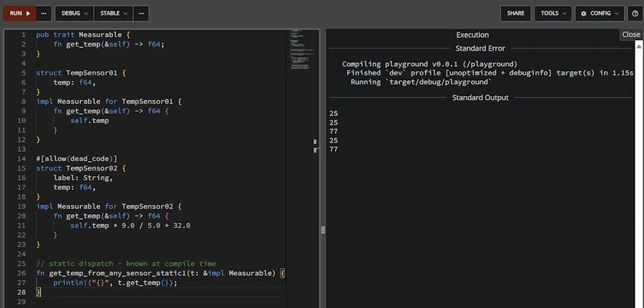The width and height of the screenshot is (644, 308).
Task: Click 'temp: f64,' on line 6
Action: (74, 82)
